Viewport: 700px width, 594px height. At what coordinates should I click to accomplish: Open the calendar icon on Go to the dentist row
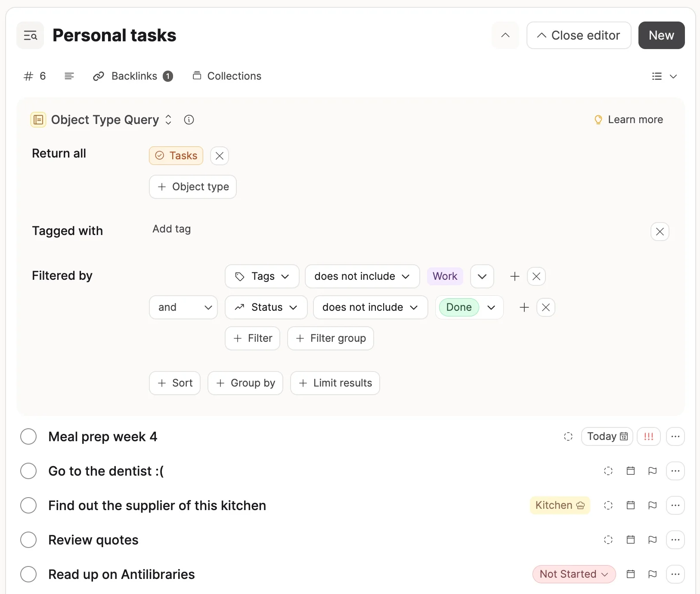[x=630, y=471]
